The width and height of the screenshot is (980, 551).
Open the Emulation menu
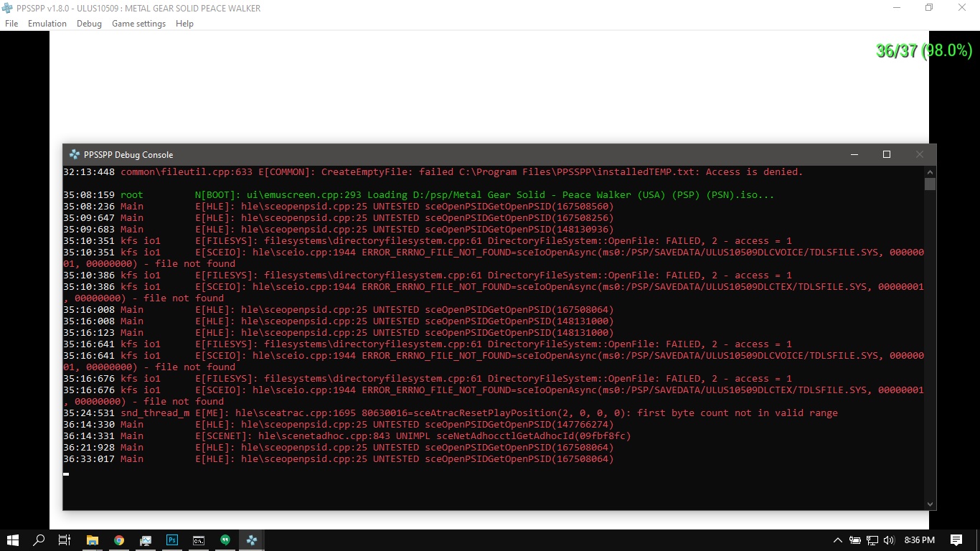click(x=47, y=24)
